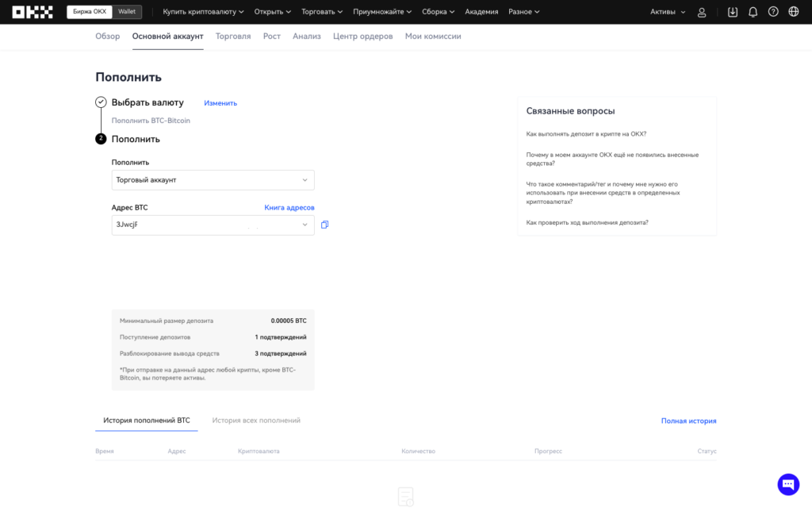Expand the Активы menu
The height and width of the screenshot is (508, 812).
coord(667,12)
